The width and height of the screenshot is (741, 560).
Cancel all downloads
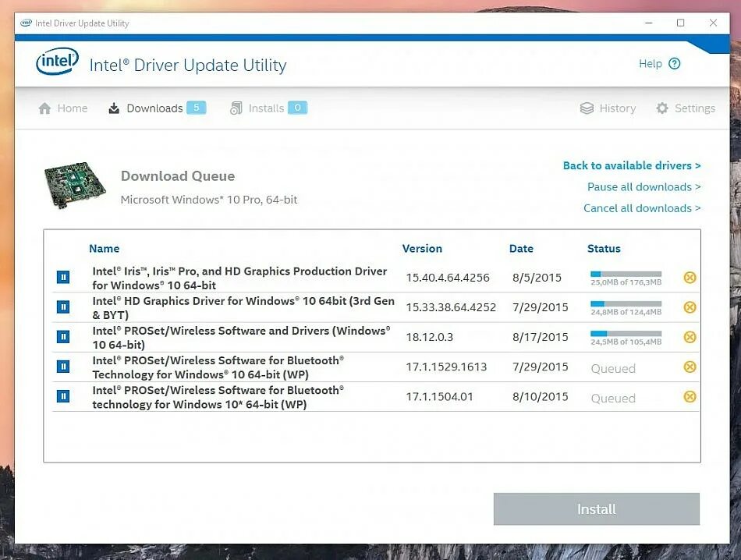point(642,208)
